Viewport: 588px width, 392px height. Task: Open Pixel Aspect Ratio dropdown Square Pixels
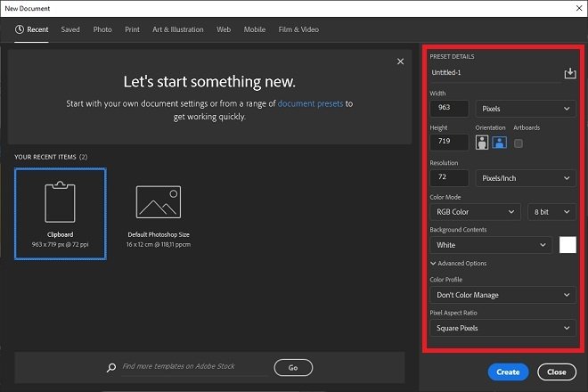point(502,328)
